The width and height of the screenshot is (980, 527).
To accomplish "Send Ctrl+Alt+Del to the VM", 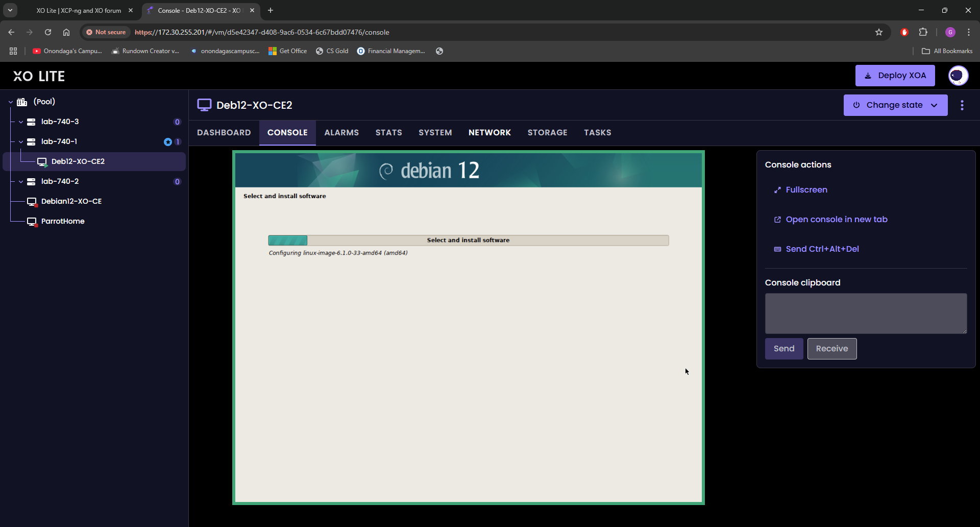I will (x=822, y=249).
